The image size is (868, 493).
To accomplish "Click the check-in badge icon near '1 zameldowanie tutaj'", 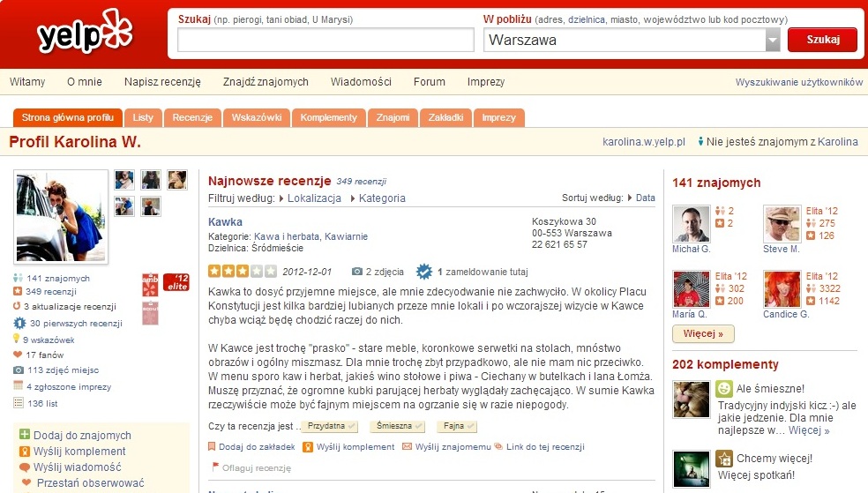I will (423, 272).
